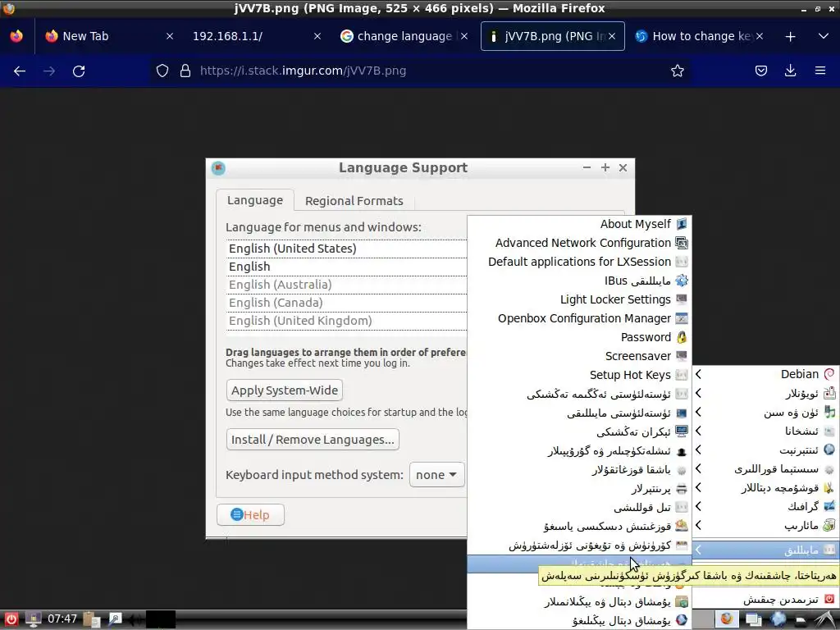Open the Firefox View icon in the tab bar
Image resolution: width=840 pixels, height=630 pixels.
(x=16, y=36)
